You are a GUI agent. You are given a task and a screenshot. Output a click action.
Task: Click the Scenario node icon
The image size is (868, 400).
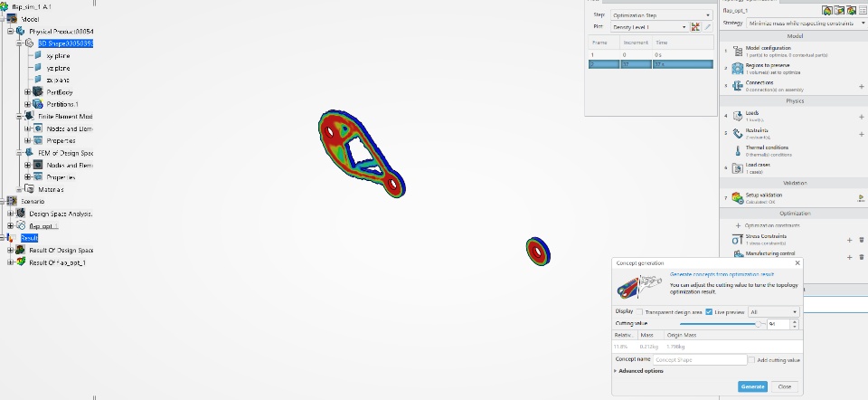12,201
